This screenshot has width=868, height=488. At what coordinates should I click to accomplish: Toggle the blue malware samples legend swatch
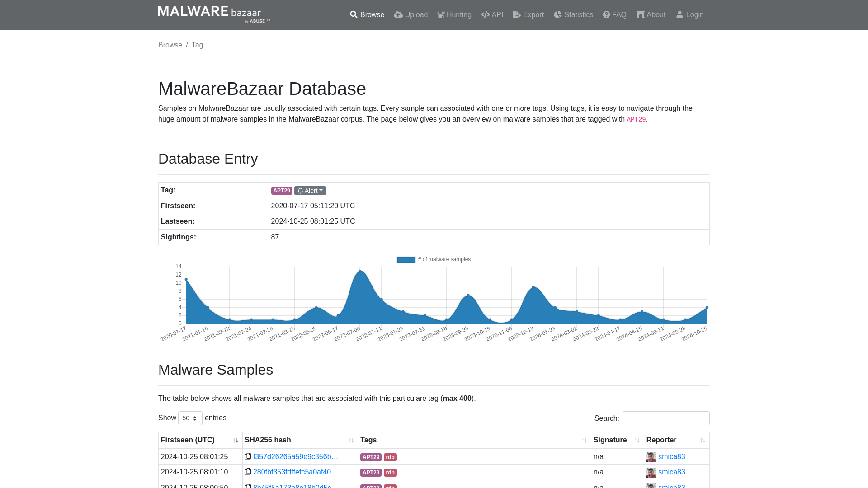[406, 260]
